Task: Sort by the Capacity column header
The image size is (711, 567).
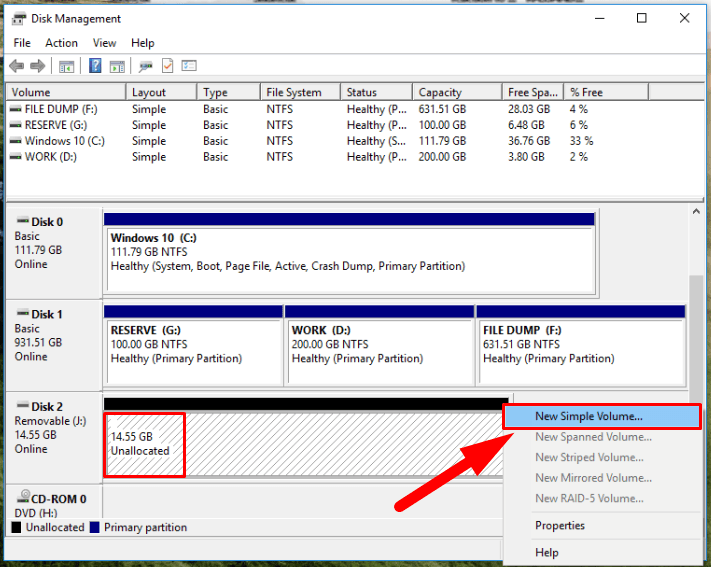Action: click(x=458, y=92)
